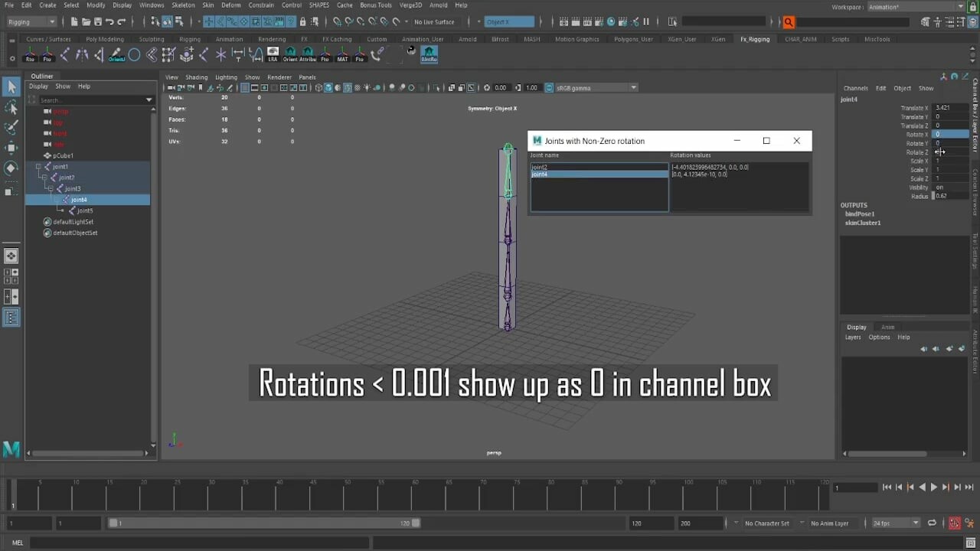Switch to the FX_Rigging shelf tab
The height and width of the screenshot is (551, 980).
click(x=755, y=39)
